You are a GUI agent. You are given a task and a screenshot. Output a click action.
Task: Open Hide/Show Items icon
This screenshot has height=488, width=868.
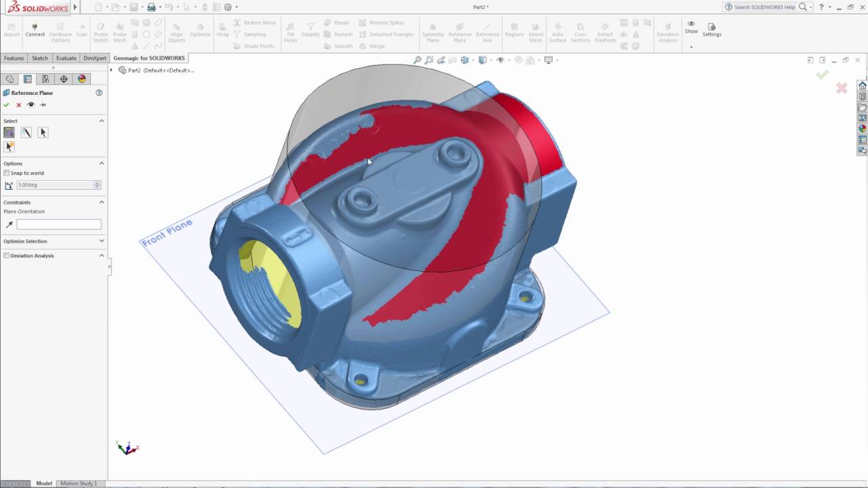tap(500, 60)
